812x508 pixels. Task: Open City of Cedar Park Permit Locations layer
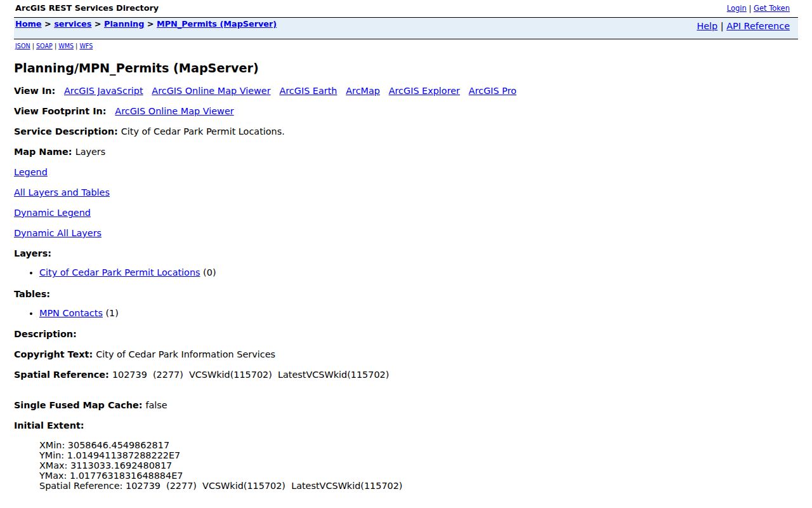[120, 272]
